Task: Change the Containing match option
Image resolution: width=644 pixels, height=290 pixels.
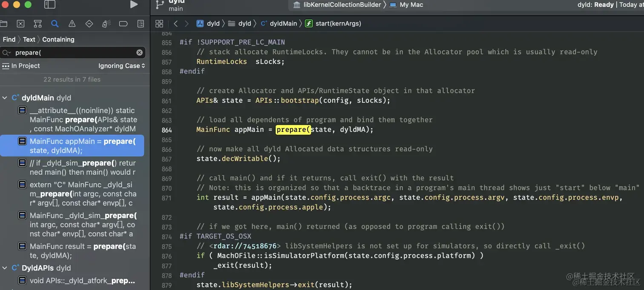Action: 58,39
